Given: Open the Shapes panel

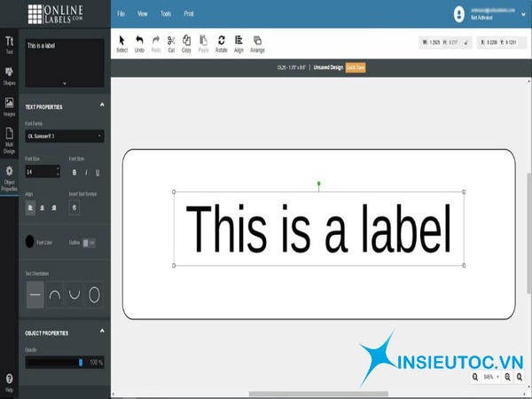Looking at the screenshot, I should pyautogui.click(x=10, y=75).
